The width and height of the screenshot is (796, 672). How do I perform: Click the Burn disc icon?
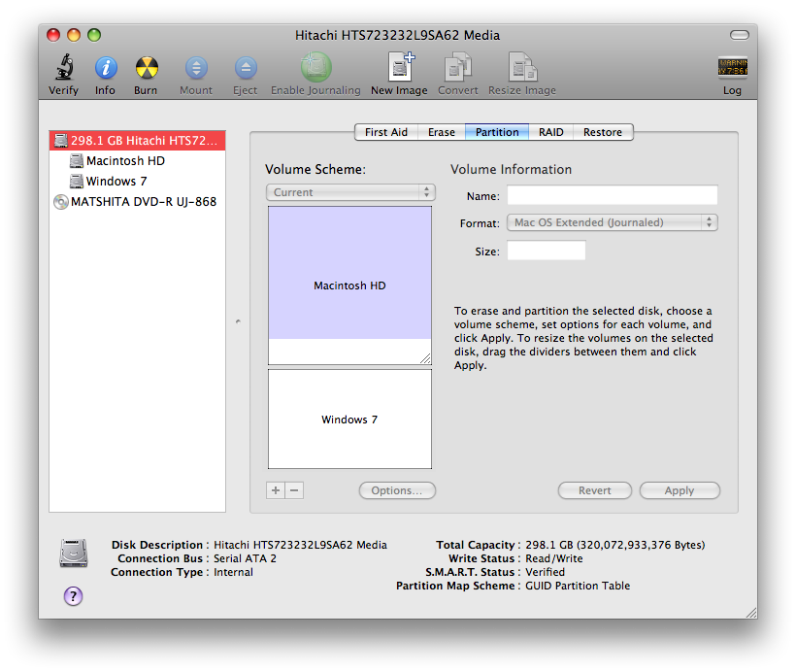(147, 68)
